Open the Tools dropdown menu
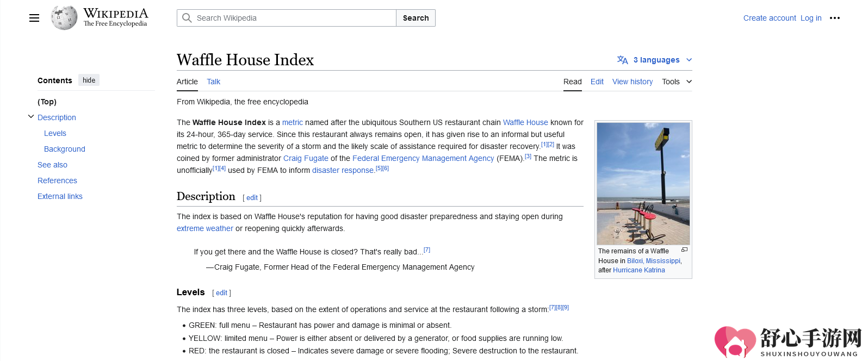 click(x=677, y=82)
